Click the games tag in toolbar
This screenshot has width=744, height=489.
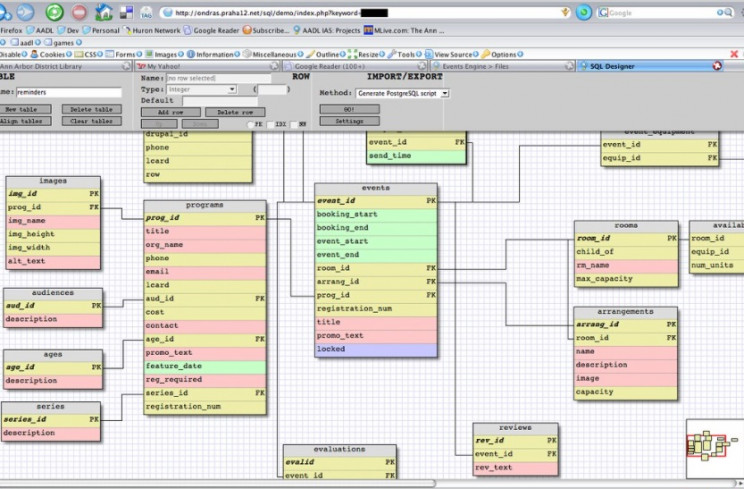[x=63, y=43]
